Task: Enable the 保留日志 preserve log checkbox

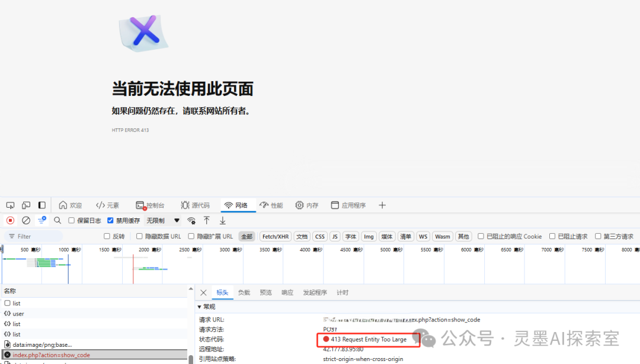Action: pyautogui.click(x=72, y=221)
